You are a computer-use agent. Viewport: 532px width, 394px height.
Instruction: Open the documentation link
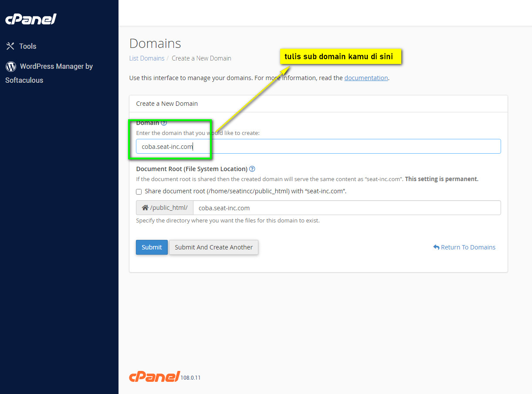pos(366,78)
